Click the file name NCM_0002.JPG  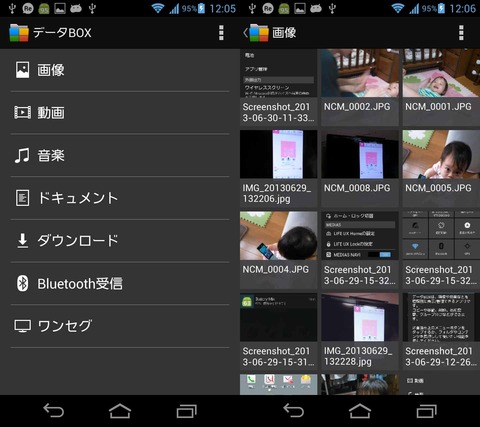(x=357, y=107)
